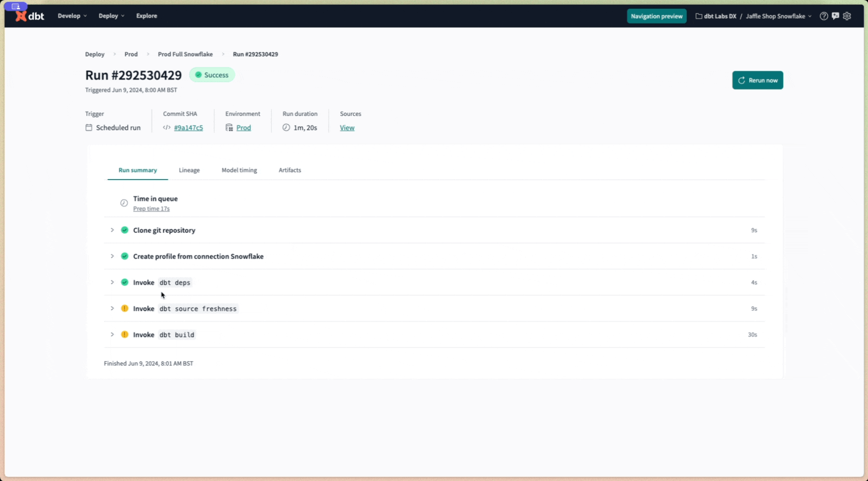Screen dimensions: 868x481
Task: Expand the Invoke dbt build step
Action: pyautogui.click(x=112, y=334)
